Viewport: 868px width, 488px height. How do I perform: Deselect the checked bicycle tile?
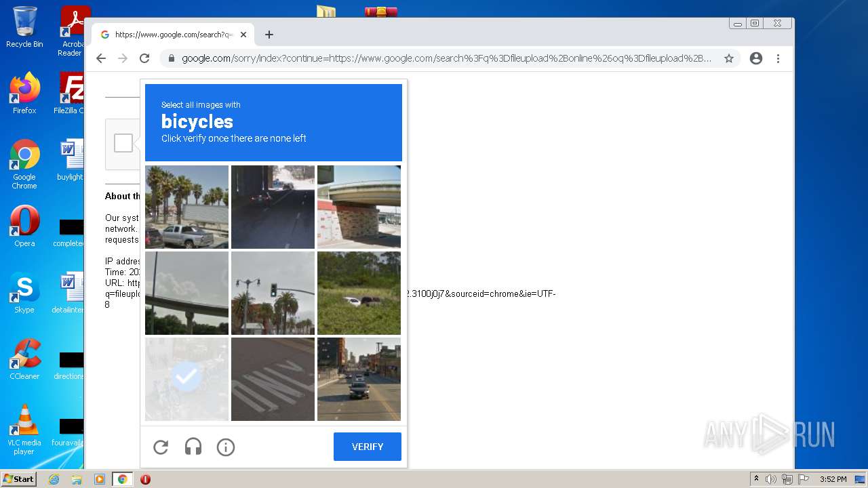point(186,379)
